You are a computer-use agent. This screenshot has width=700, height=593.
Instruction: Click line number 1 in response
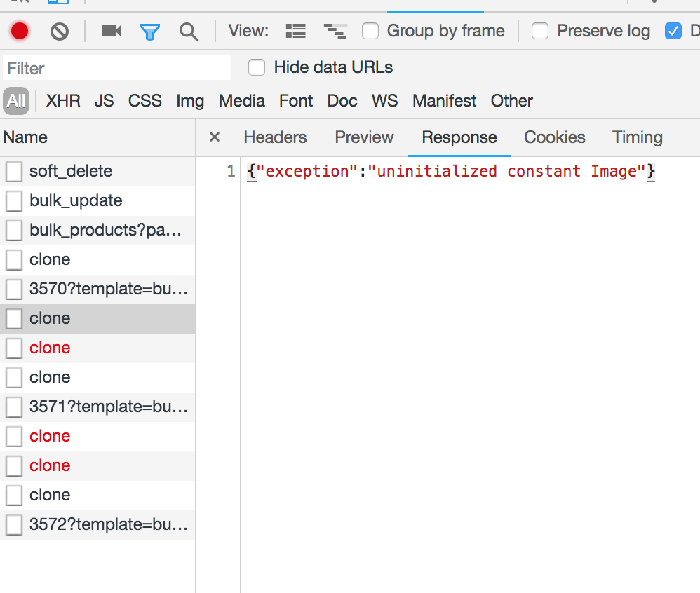231,171
